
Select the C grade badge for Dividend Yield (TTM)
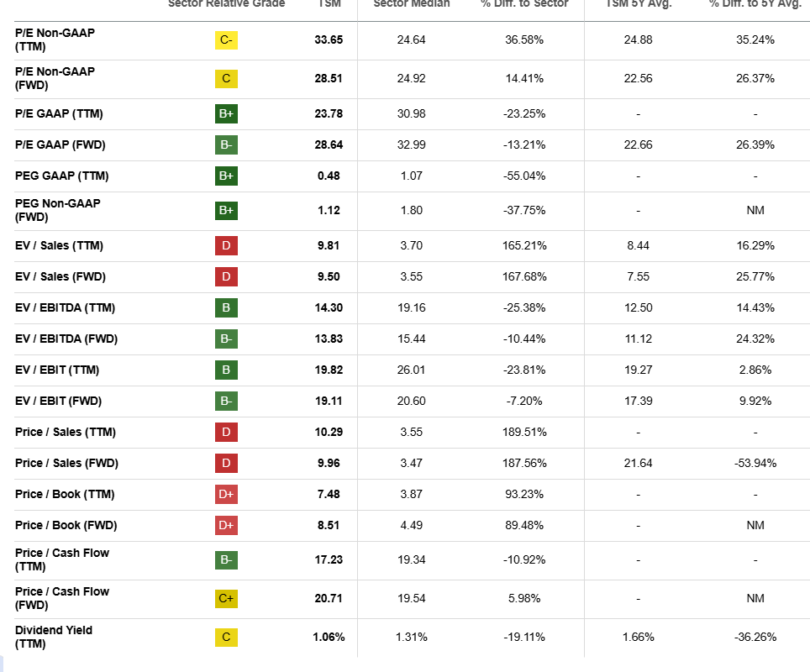226,637
